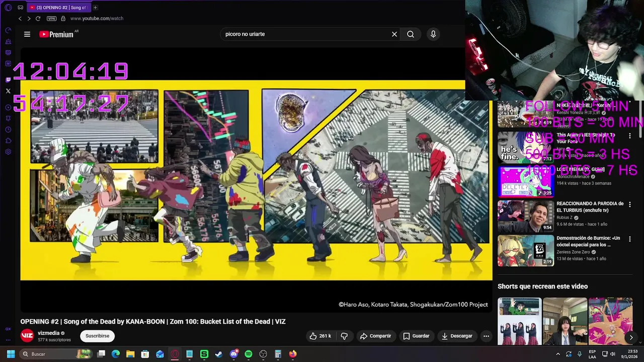Open the 'DELETE?' video thumbnail
The width and height of the screenshot is (644, 362).
tap(526, 182)
